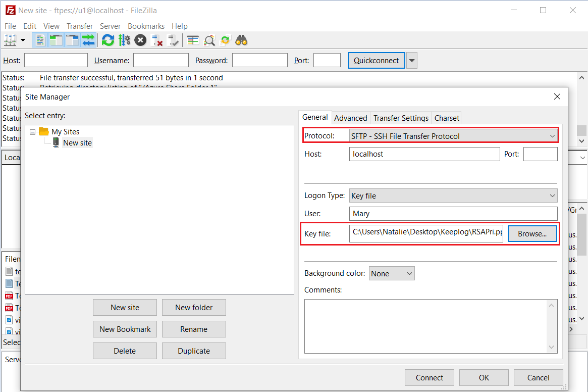
Task: Open the Help menu
Action: coord(180,26)
